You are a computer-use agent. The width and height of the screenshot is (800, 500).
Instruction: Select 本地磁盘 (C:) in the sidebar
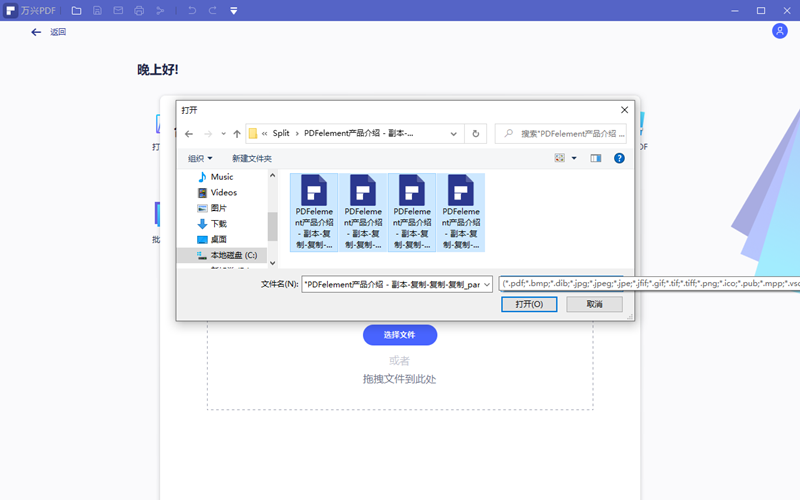point(232,255)
